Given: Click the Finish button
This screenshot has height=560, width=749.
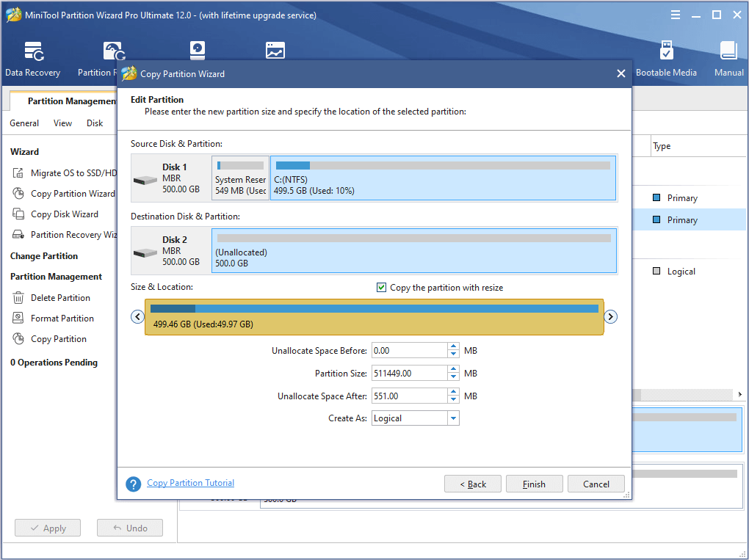Looking at the screenshot, I should [x=534, y=484].
